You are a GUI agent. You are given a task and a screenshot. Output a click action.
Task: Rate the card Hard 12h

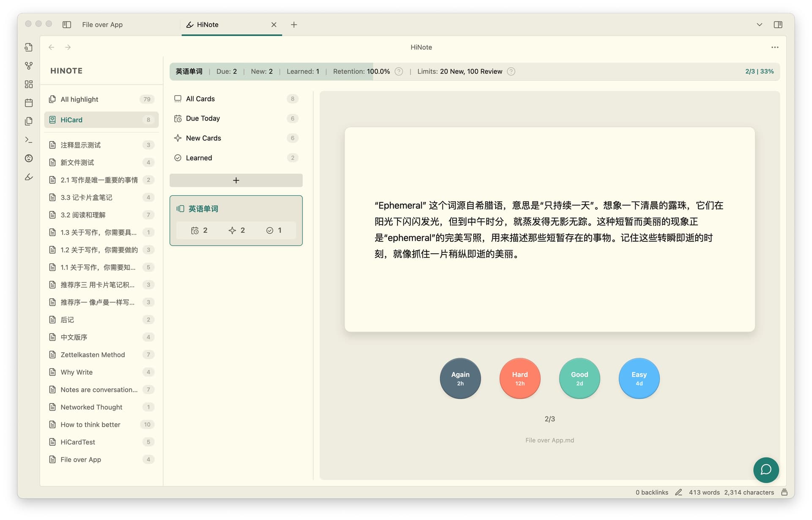tap(520, 378)
